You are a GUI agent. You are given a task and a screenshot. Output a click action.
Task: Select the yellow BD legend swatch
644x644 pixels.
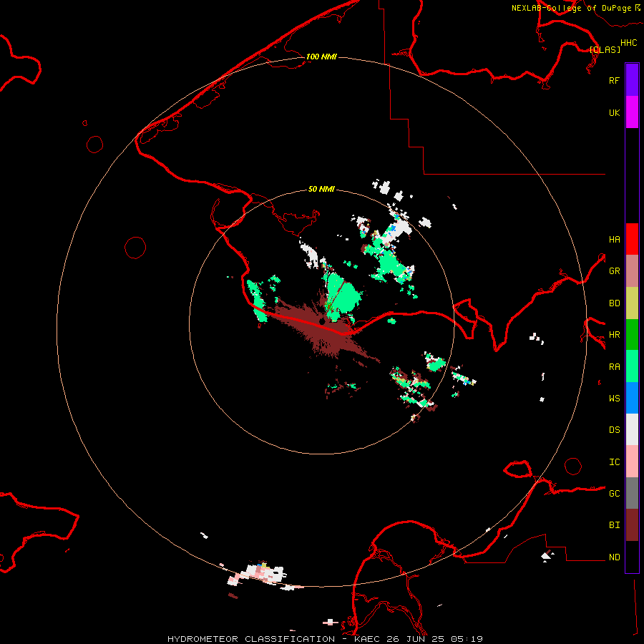(x=632, y=303)
